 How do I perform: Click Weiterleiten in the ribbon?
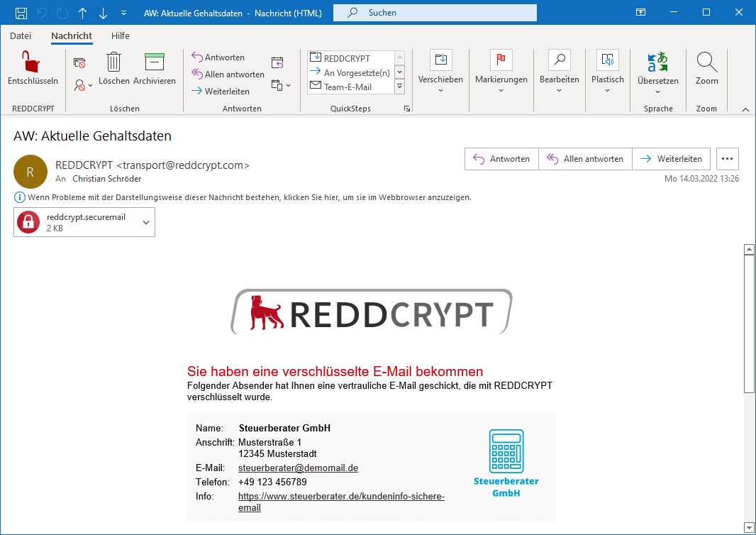(221, 91)
